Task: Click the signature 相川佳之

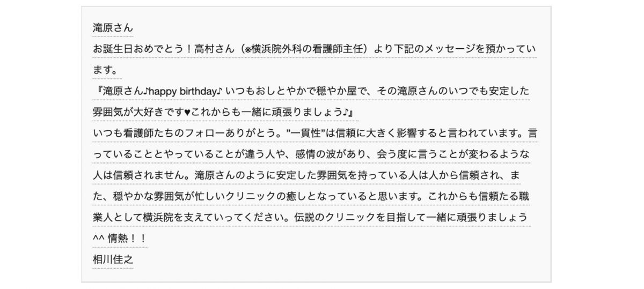Action: click(x=113, y=260)
